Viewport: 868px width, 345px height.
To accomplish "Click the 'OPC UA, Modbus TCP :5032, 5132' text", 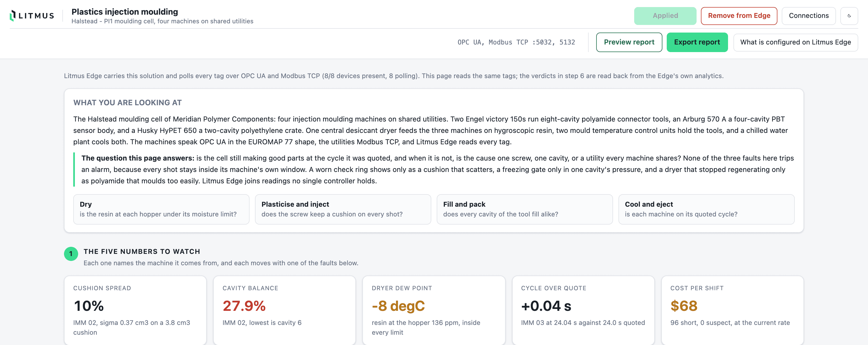I will pyautogui.click(x=516, y=42).
